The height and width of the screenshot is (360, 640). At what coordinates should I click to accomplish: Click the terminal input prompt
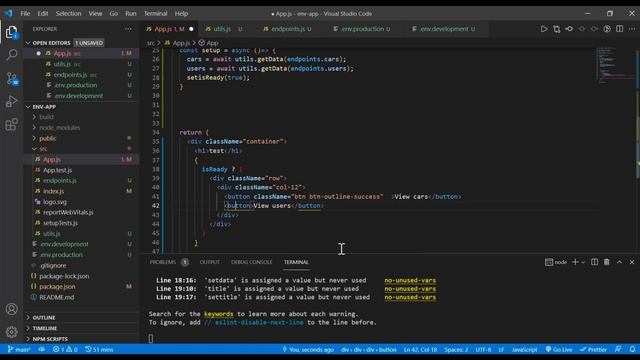coord(151,338)
